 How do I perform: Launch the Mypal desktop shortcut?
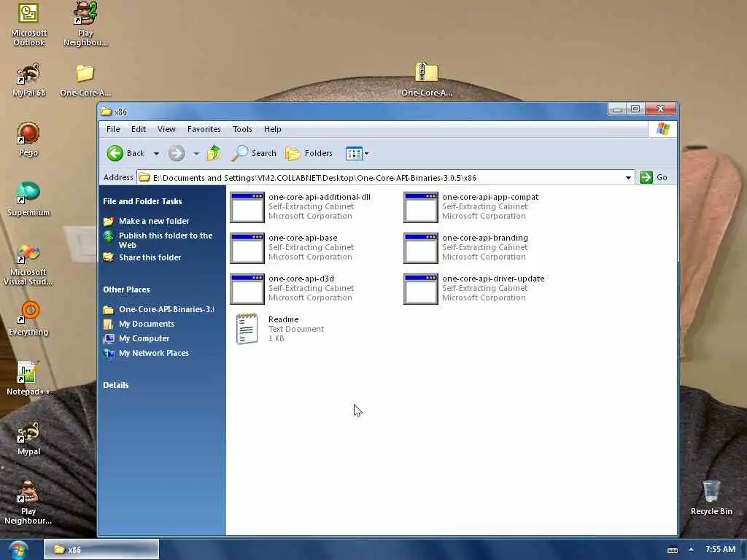point(28,438)
